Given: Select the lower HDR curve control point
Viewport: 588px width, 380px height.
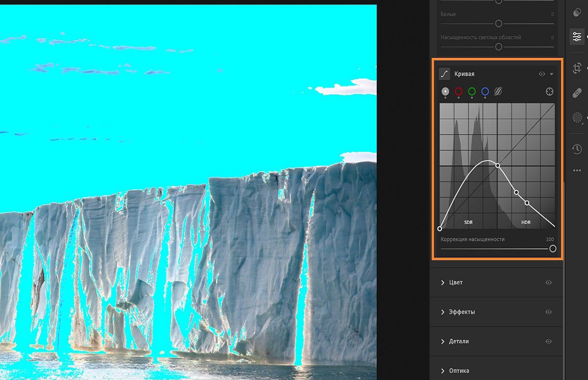Looking at the screenshot, I should 527,203.
